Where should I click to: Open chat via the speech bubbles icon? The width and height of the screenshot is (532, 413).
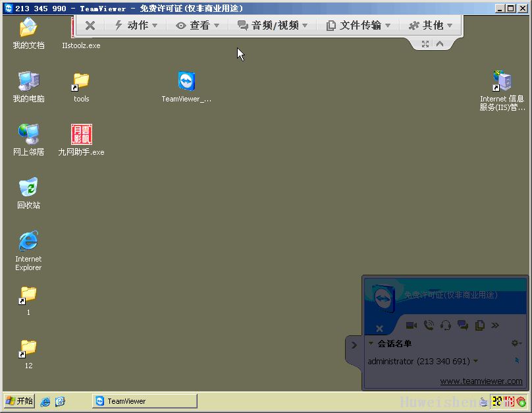click(x=463, y=325)
